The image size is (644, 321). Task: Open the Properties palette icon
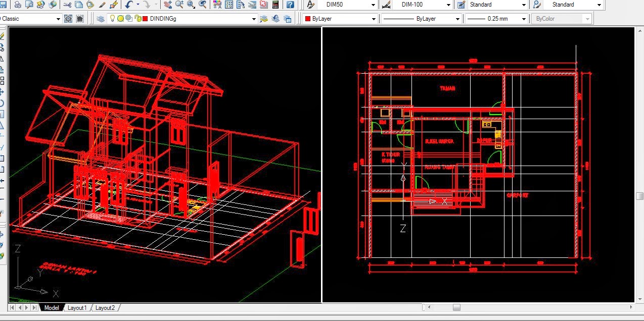click(x=217, y=5)
